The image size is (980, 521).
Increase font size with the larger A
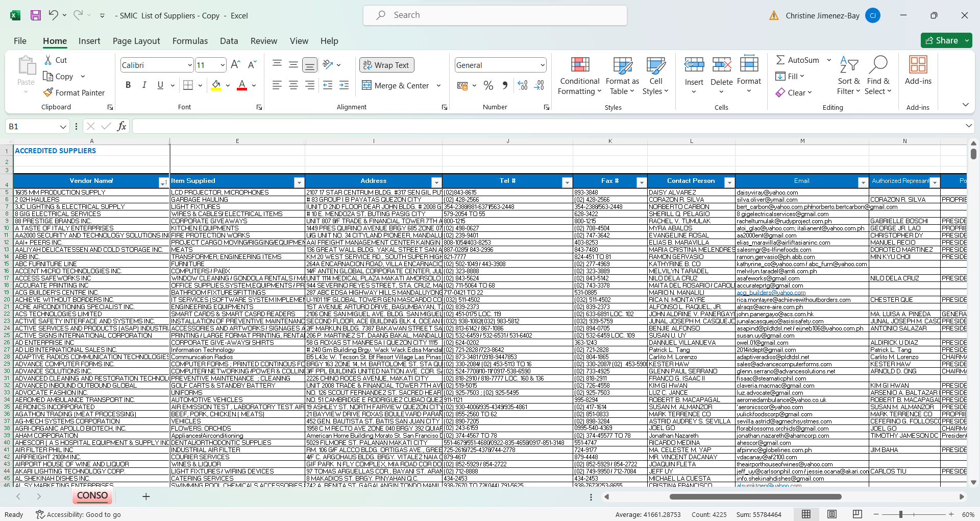click(x=235, y=65)
